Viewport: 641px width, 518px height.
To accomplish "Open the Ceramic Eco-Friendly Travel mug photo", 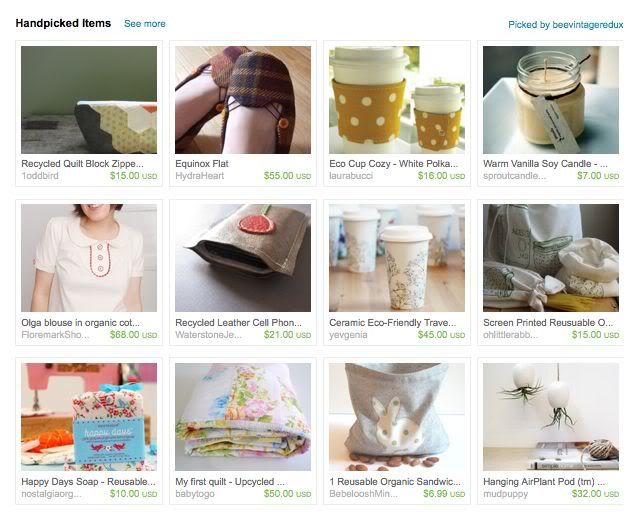I will 397,258.
